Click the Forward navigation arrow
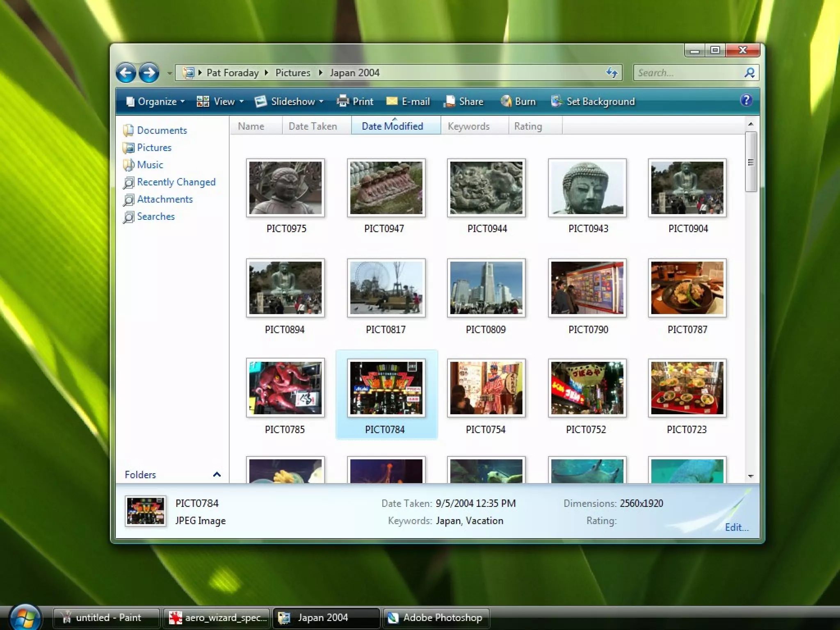Viewport: 840px width, 630px height. tap(149, 73)
